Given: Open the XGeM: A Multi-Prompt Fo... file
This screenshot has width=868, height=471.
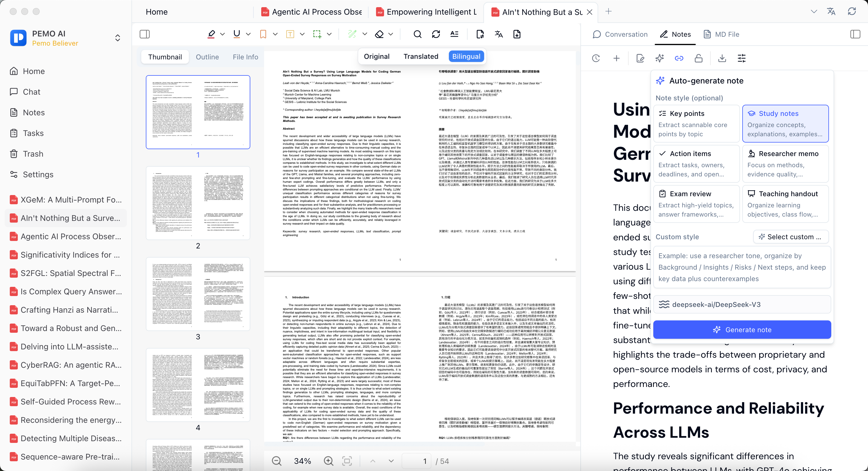Looking at the screenshot, I should [66, 200].
